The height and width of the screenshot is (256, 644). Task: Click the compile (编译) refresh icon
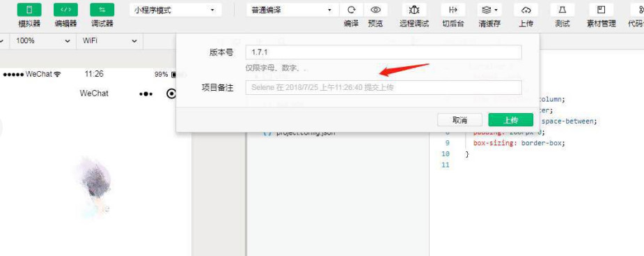[351, 10]
